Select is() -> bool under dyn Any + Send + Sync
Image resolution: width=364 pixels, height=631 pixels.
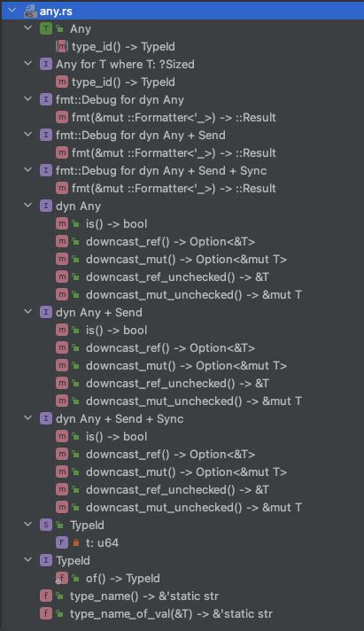tap(116, 436)
